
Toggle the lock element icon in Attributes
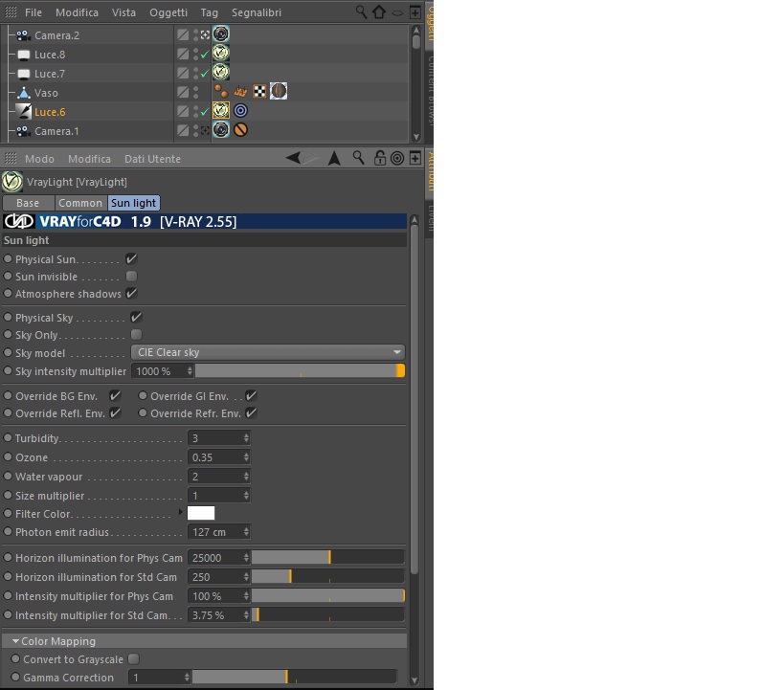379,158
